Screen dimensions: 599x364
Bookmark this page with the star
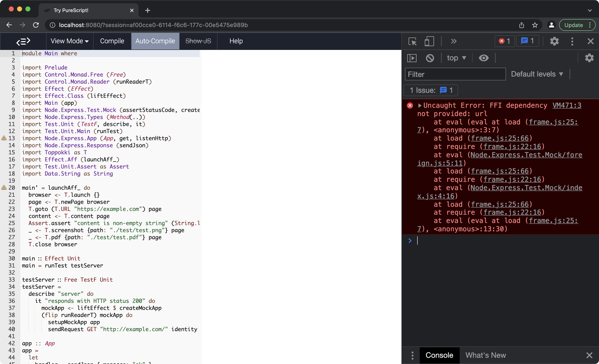pos(535,25)
